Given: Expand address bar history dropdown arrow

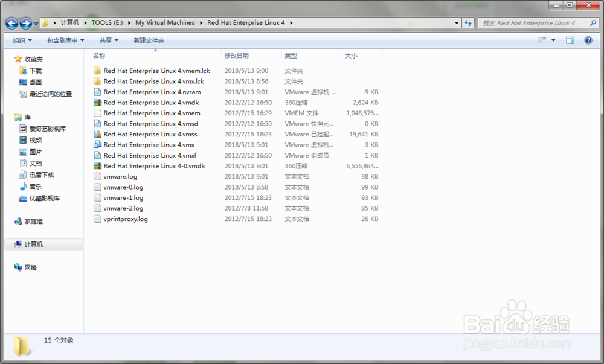Looking at the screenshot, I should (457, 23).
